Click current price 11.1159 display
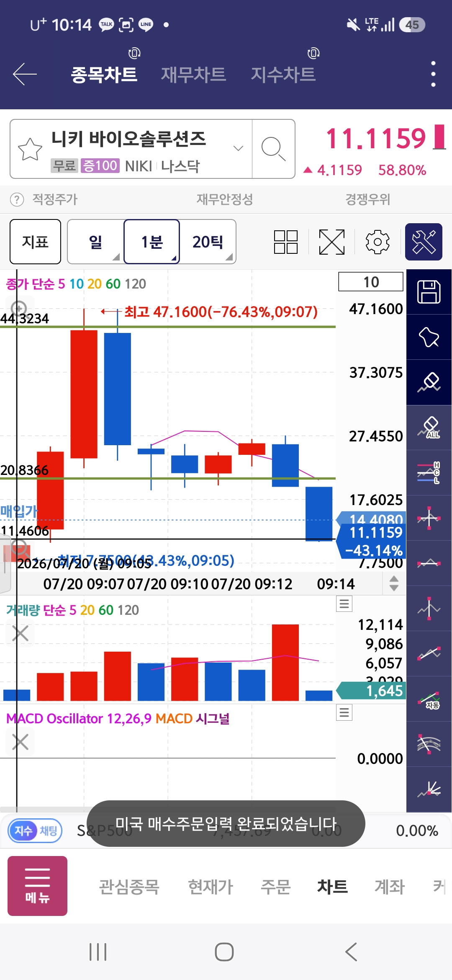The image size is (452, 980). 376,138
